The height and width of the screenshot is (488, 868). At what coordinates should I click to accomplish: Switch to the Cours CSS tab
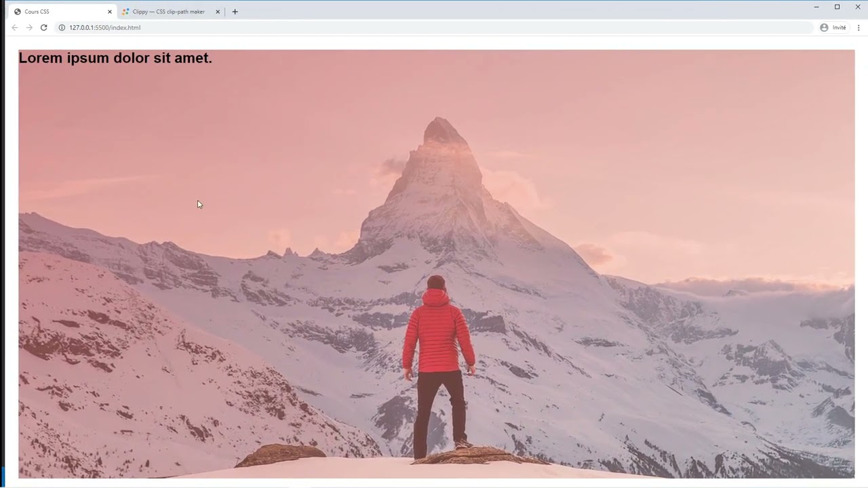(62, 12)
